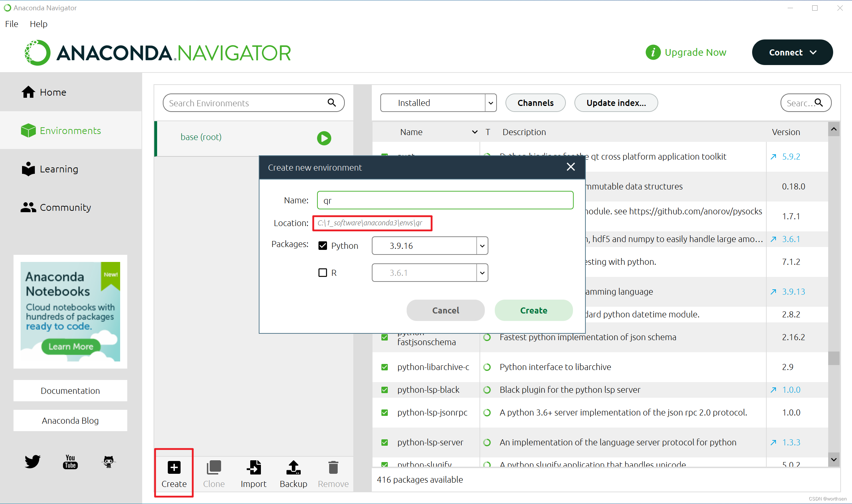Open the Installed packages filter dropdown
Image resolution: width=852 pixels, height=504 pixels.
tap(491, 103)
